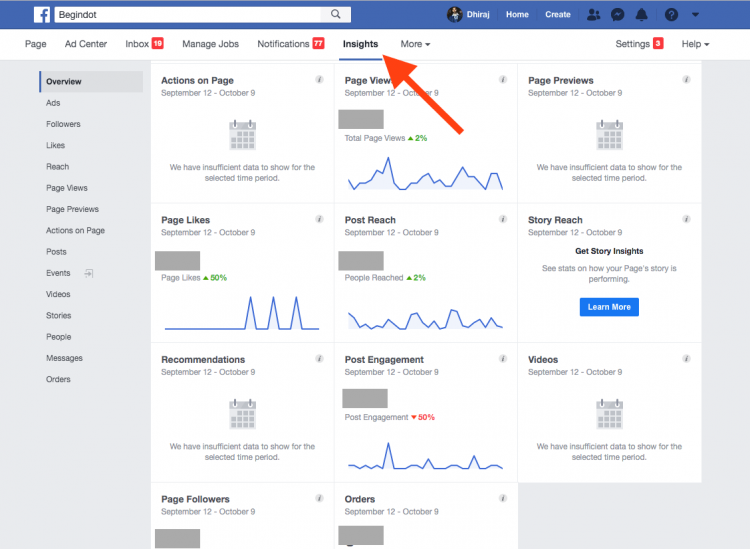Click the Inbox 19 badge
This screenshot has height=549, width=750.
(158, 44)
